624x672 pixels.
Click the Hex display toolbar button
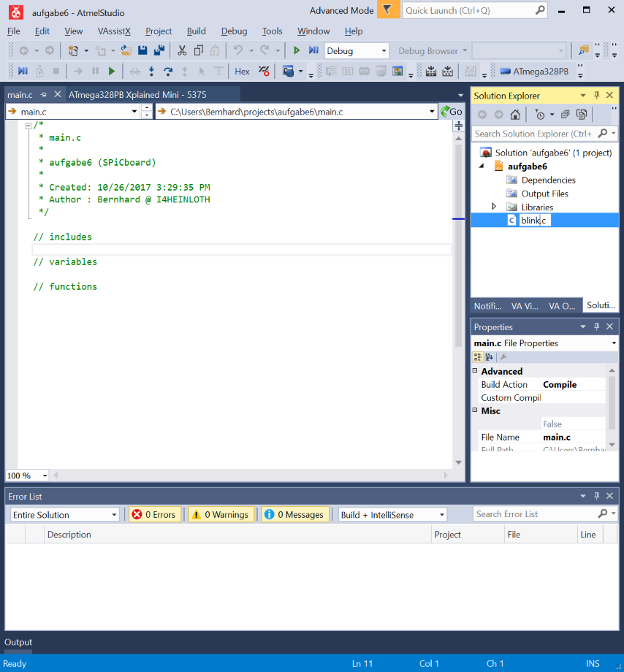coord(243,71)
